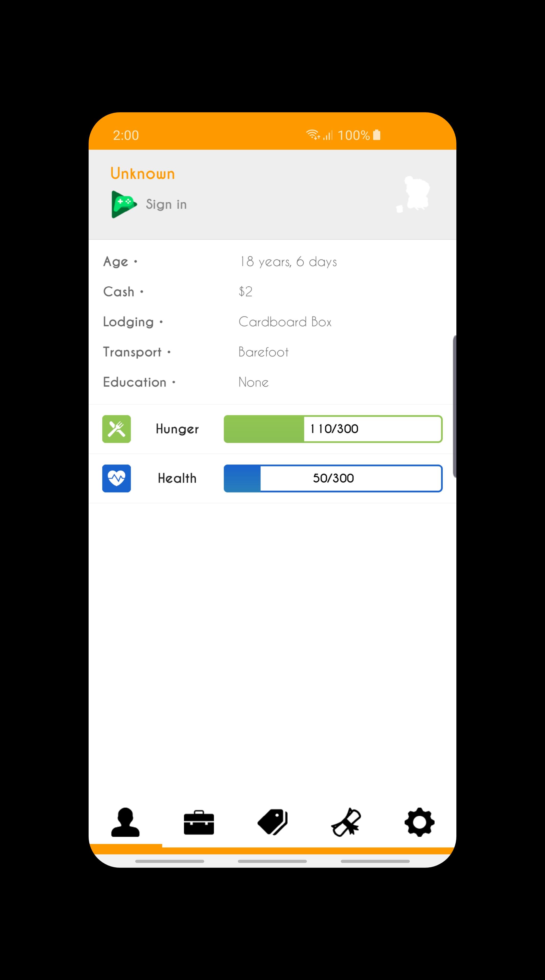Image resolution: width=545 pixels, height=980 pixels.
Task: Tap the green Hunger fork-knife icon
Action: click(116, 429)
